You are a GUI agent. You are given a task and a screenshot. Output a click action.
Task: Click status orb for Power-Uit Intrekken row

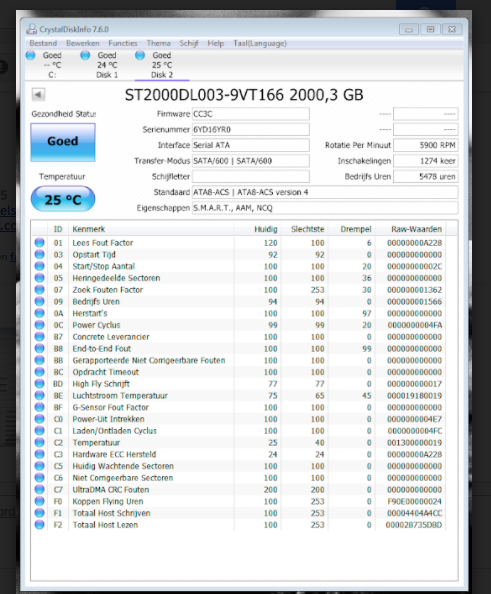(x=39, y=419)
